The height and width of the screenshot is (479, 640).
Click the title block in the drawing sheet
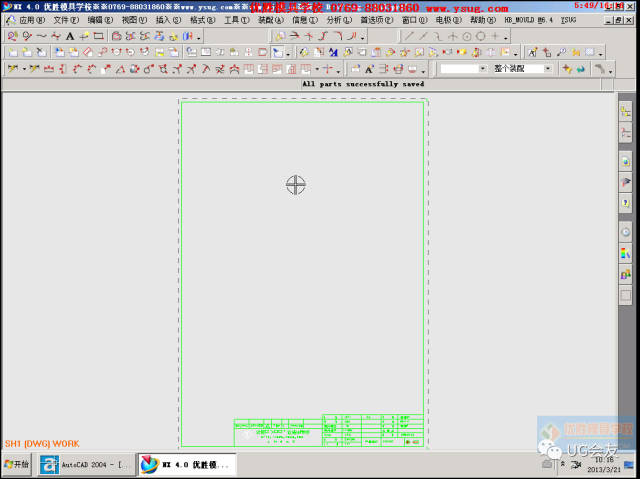pos(328,431)
